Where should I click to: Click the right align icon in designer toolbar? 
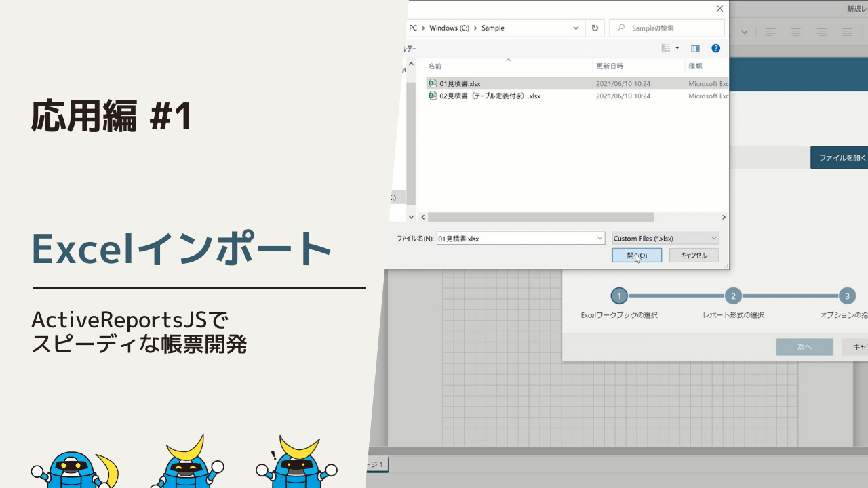(821, 32)
